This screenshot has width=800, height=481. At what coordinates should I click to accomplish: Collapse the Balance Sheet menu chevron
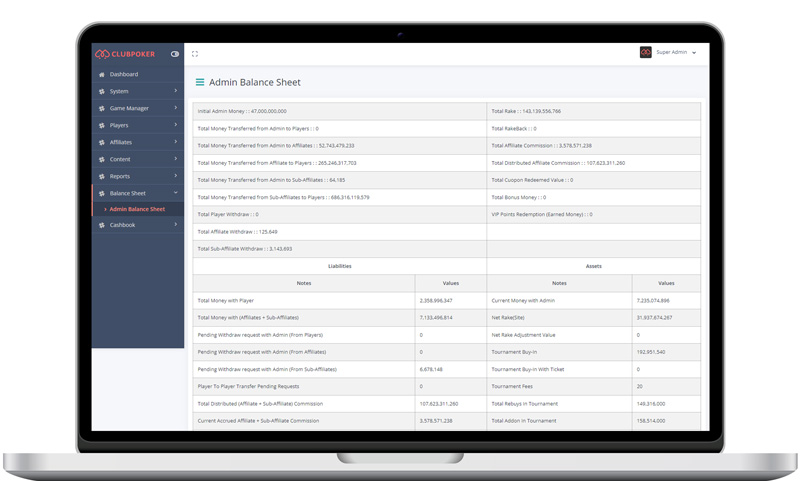[176, 193]
